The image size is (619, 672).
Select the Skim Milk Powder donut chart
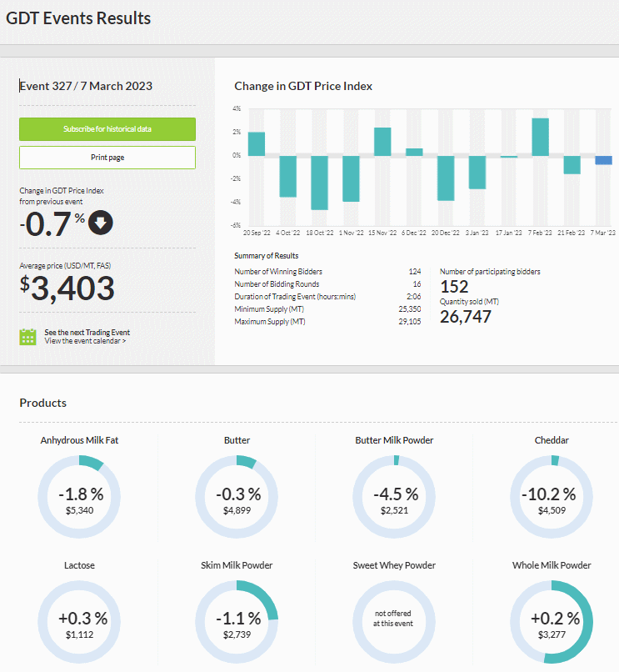point(237,622)
